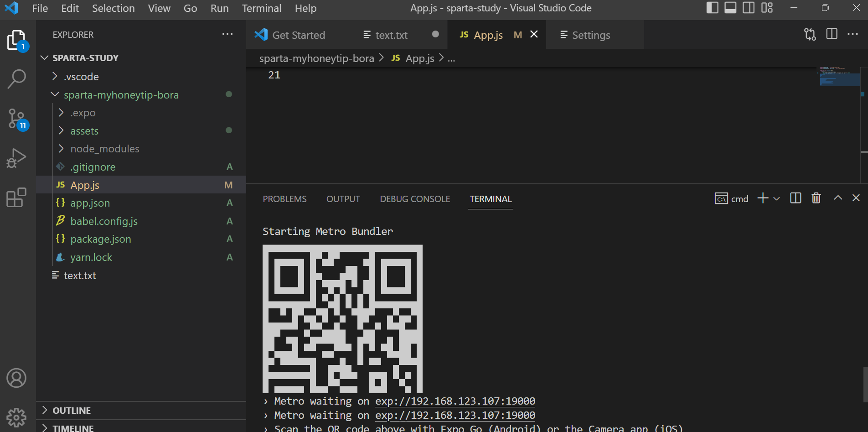Image resolution: width=868 pixels, height=432 pixels.
Task: Open the Search view in the activity bar
Action: tap(17, 79)
